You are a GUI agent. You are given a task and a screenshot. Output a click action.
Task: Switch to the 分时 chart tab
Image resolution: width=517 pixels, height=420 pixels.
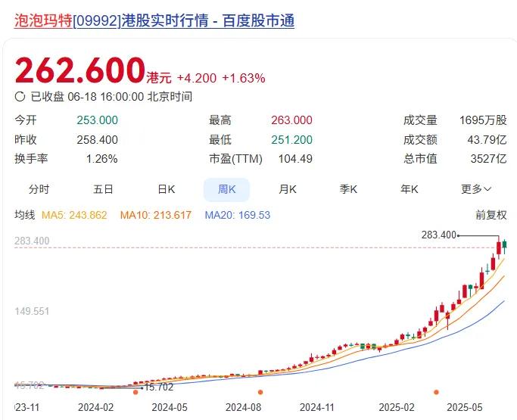(39, 189)
